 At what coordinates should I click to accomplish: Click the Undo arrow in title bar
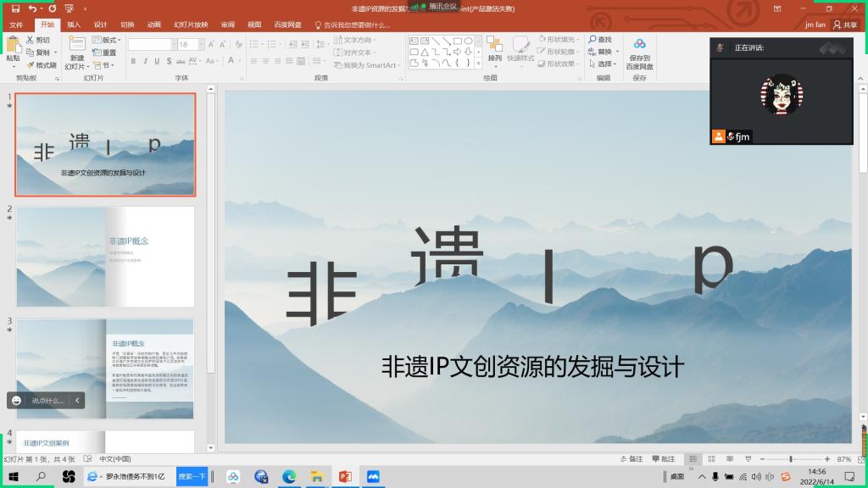[x=32, y=8]
